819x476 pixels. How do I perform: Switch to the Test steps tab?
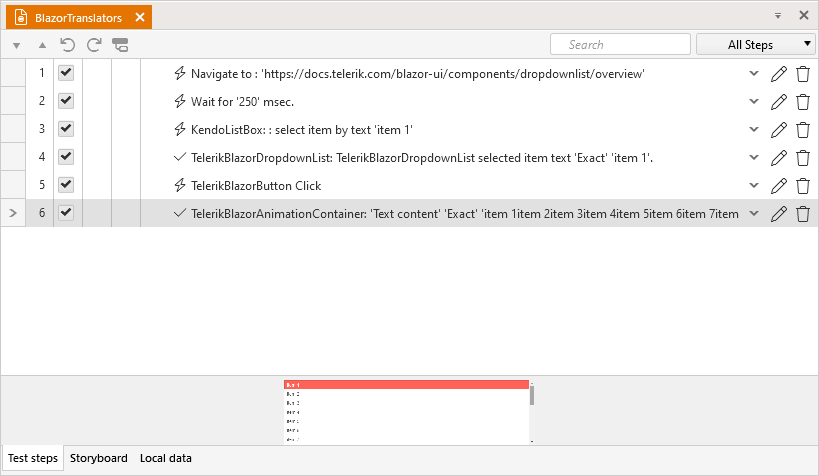click(x=33, y=458)
